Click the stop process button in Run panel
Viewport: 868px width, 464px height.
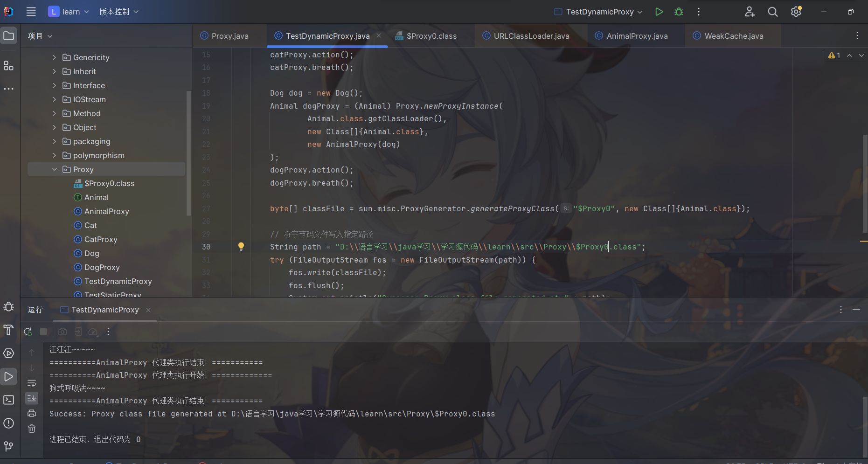coord(43,332)
